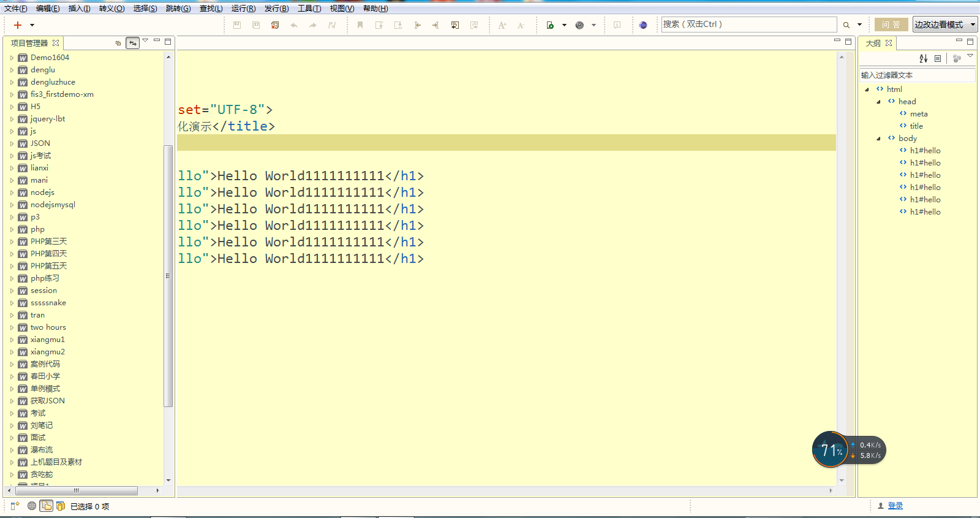Collapse the body node in outline

[879, 139]
